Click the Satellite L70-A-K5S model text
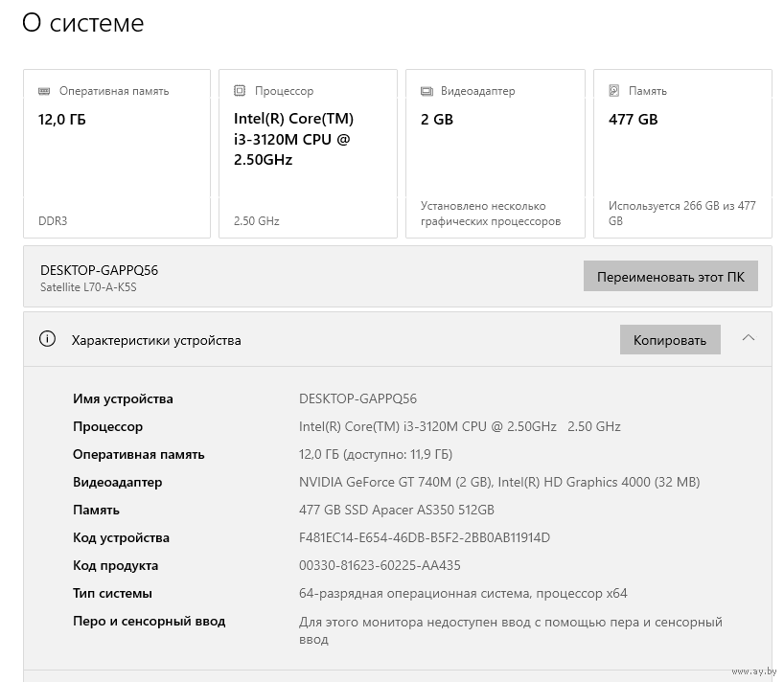Image resolution: width=784 pixels, height=682 pixels. [x=88, y=287]
